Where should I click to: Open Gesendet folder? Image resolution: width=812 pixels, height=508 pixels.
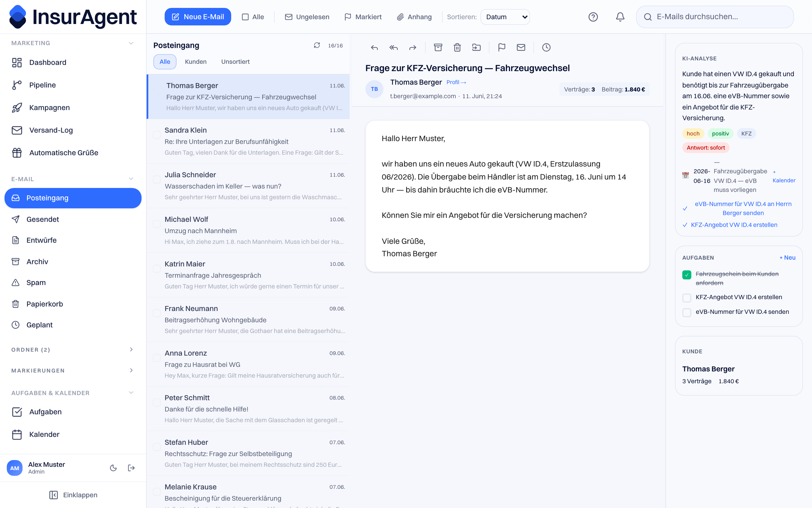(73, 219)
